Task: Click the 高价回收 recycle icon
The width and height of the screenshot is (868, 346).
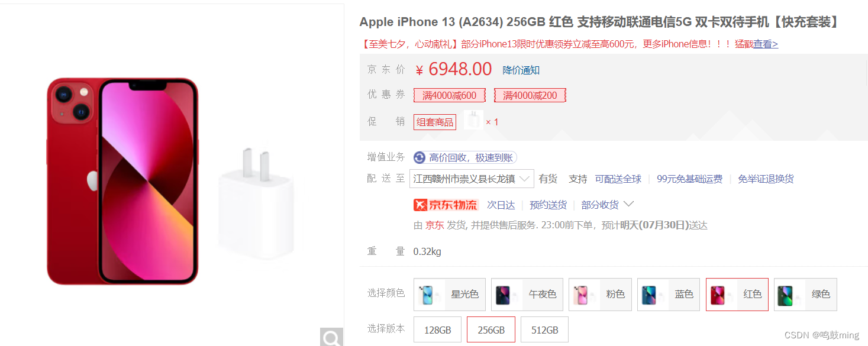Action: [420, 157]
